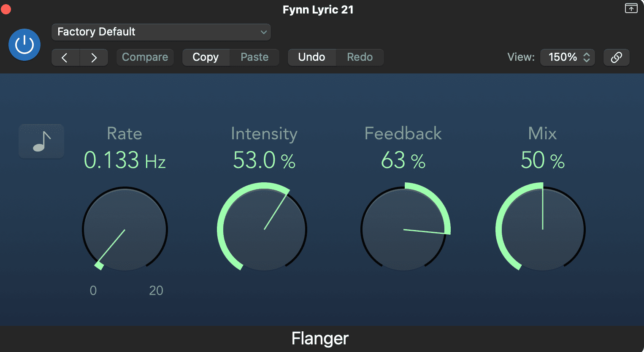Open the View 150% size popup

pos(568,57)
